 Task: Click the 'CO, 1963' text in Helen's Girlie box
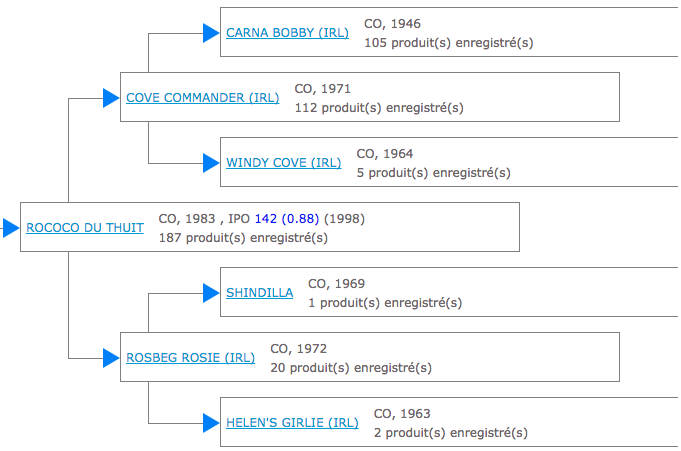click(402, 414)
